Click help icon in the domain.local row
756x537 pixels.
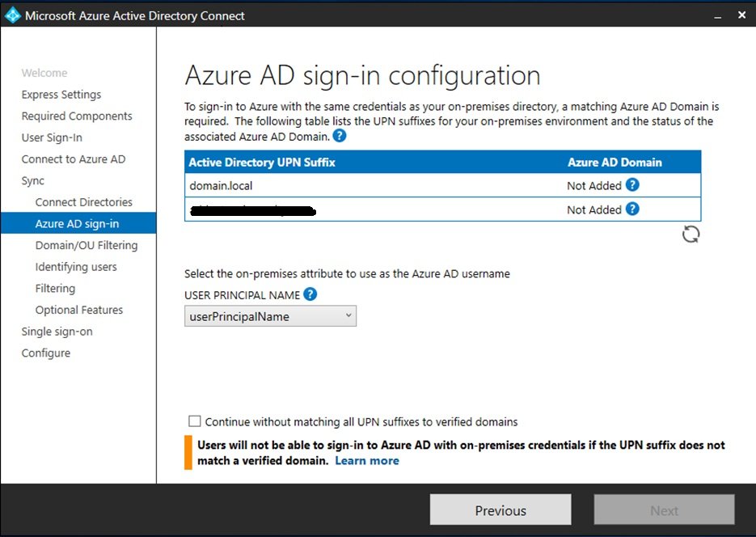point(632,184)
